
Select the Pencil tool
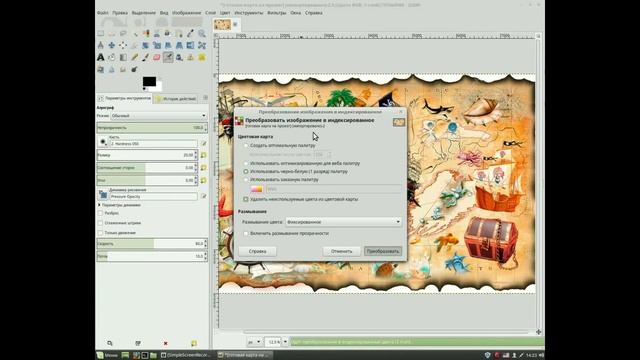134,57
